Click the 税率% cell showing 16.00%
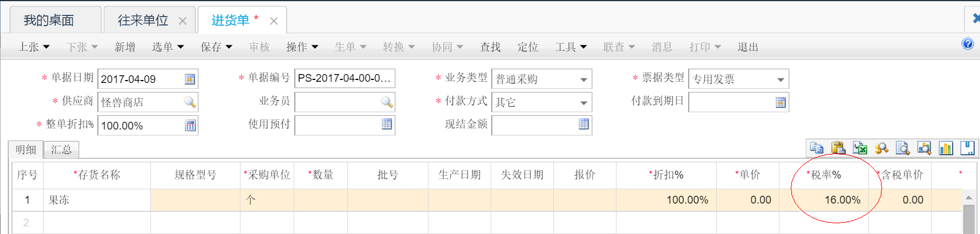980x234 pixels. tap(824, 200)
